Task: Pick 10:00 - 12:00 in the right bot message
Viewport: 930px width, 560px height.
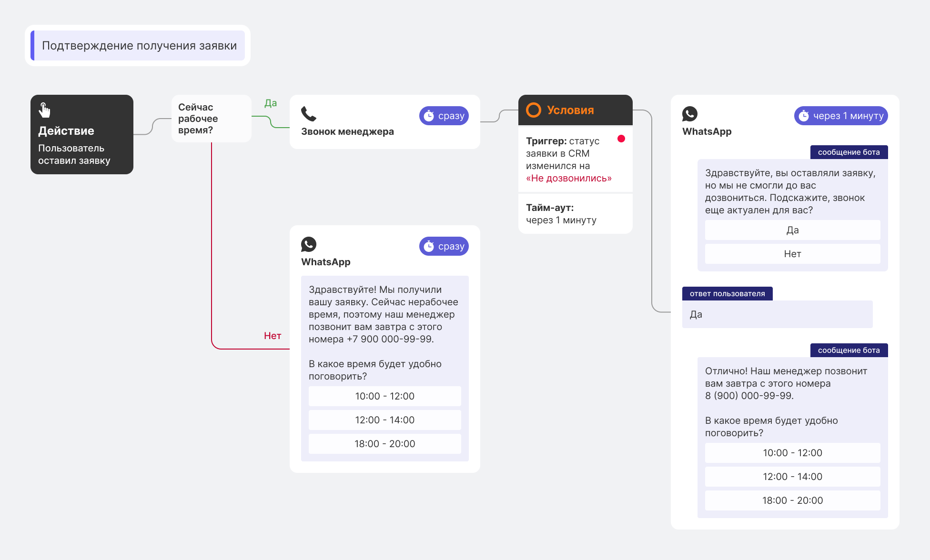Action: click(x=793, y=453)
